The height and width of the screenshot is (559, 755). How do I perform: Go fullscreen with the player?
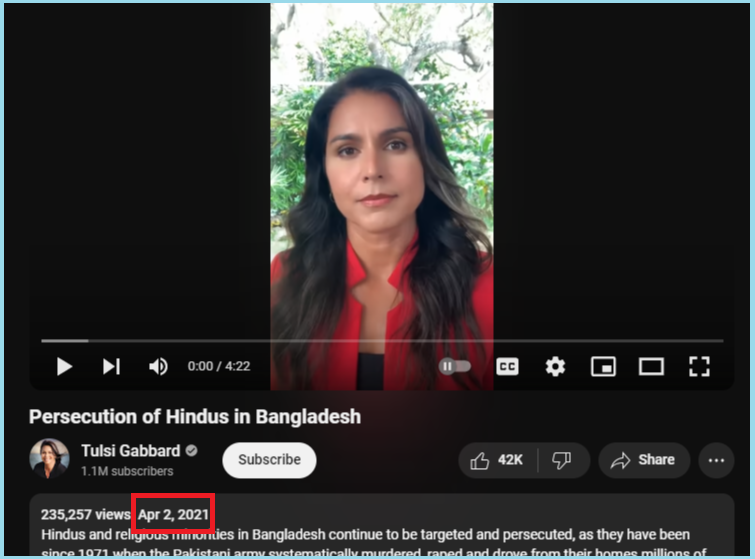pos(699,366)
